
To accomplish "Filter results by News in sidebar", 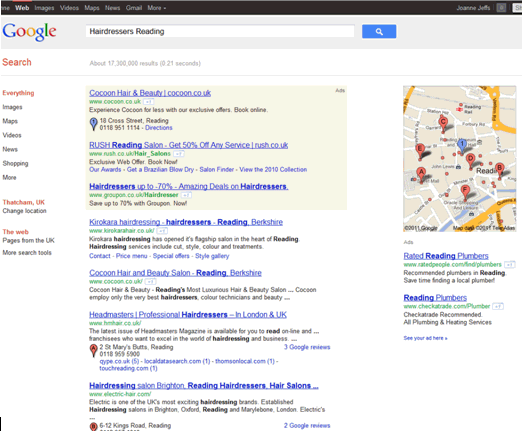I will (10, 149).
